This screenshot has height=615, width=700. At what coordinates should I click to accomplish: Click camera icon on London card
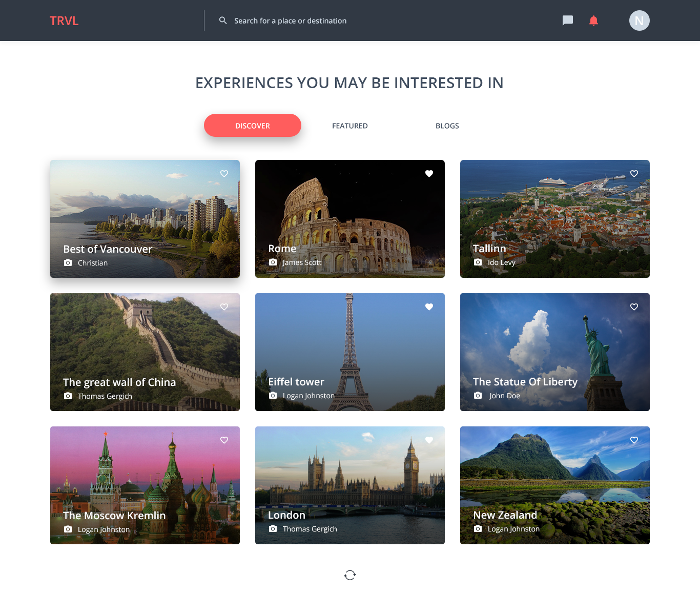point(273,529)
